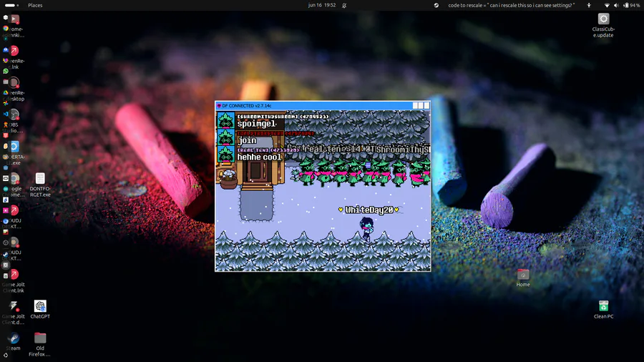The height and width of the screenshot is (362, 644).
Task: Open the ClassiCube.update desktop icon
Action: point(603,24)
